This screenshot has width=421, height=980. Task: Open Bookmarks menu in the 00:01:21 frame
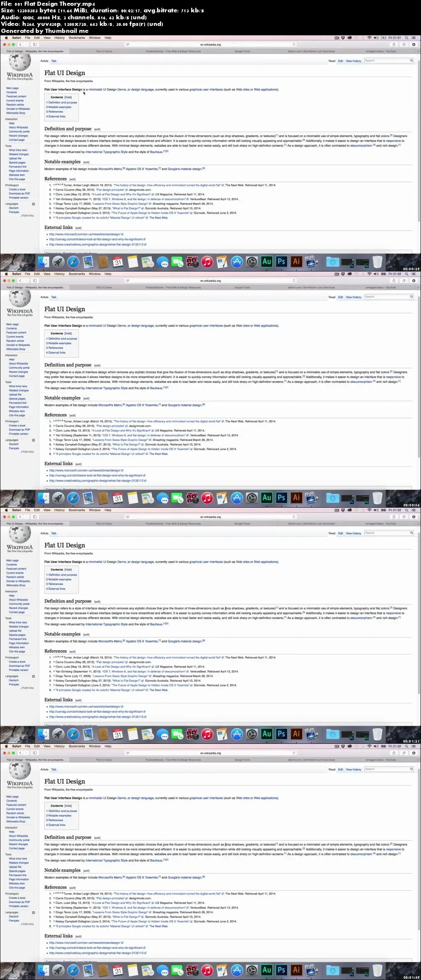click(77, 510)
